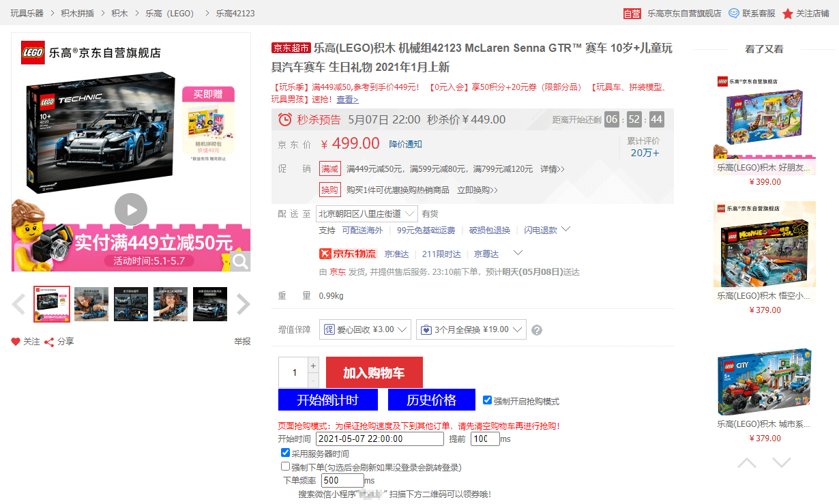This screenshot has height=504, width=839.
Task: Select the second product thumbnail
Action: pos(91,304)
